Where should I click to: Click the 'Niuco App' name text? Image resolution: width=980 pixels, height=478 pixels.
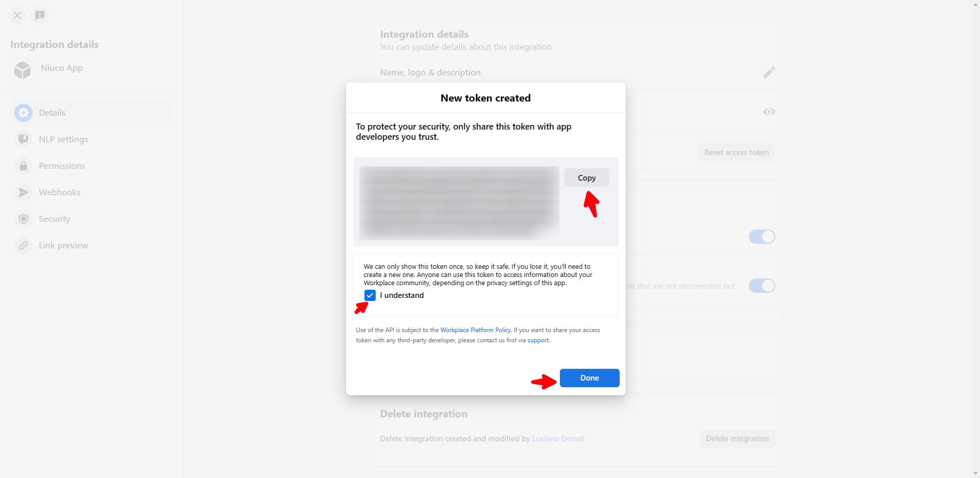[x=62, y=68]
